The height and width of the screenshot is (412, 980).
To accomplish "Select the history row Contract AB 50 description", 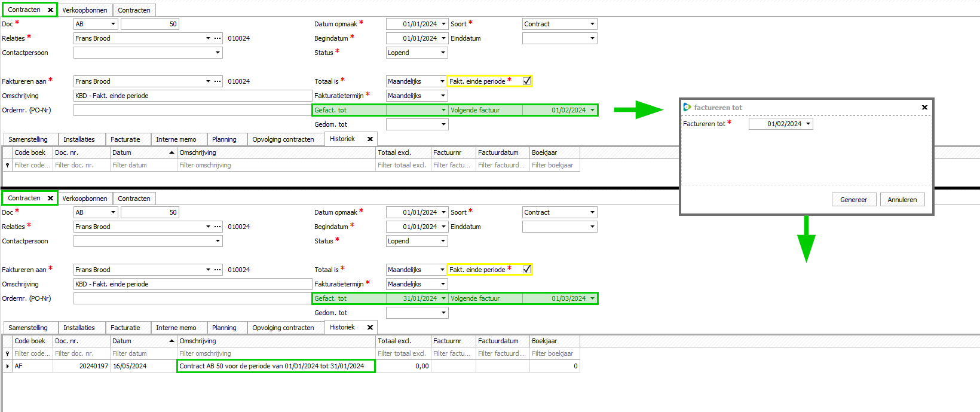I will (x=276, y=366).
